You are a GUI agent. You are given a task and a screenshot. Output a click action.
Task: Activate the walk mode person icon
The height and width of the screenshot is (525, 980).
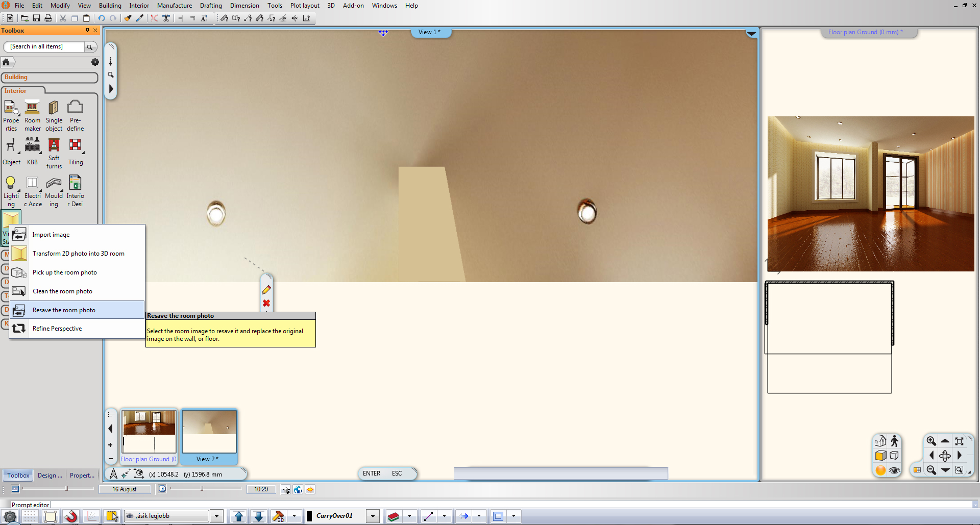click(894, 441)
